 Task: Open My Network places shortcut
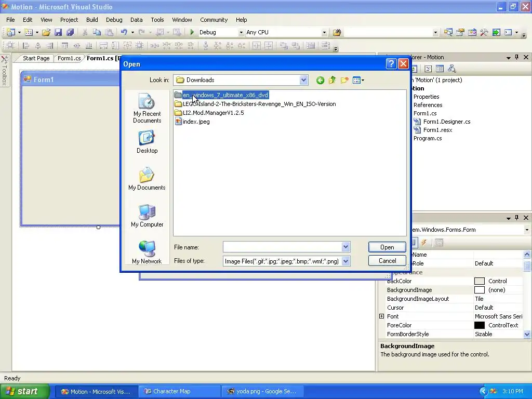[147, 252]
